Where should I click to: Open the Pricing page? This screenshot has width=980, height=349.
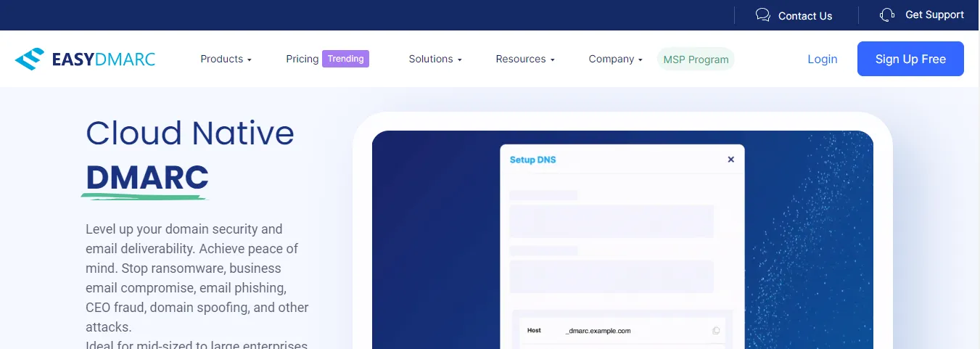(x=302, y=59)
